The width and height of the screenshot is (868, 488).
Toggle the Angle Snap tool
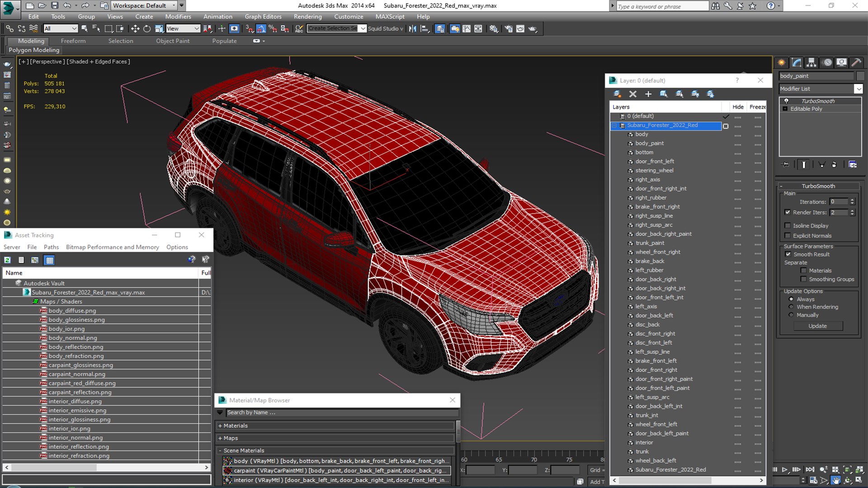point(261,28)
